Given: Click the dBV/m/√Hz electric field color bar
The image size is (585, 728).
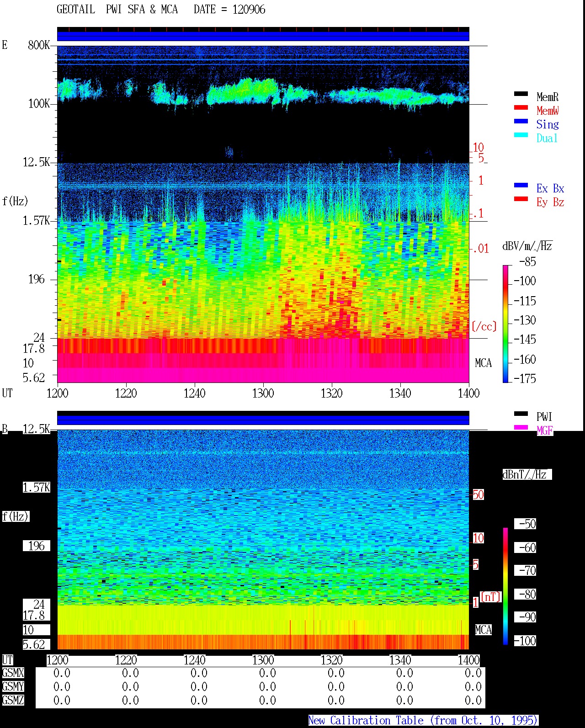Looking at the screenshot, I should coord(505,324).
